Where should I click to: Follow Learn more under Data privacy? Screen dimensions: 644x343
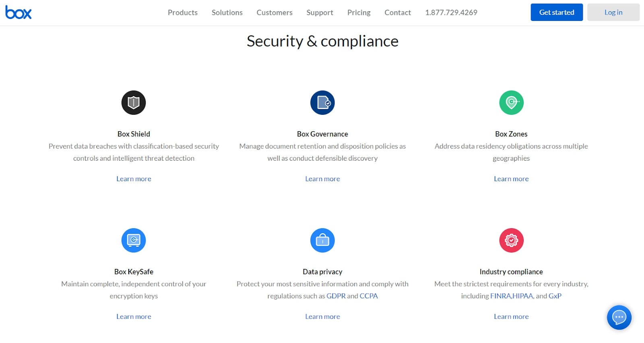pyautogui.click(x=322, y=316)
